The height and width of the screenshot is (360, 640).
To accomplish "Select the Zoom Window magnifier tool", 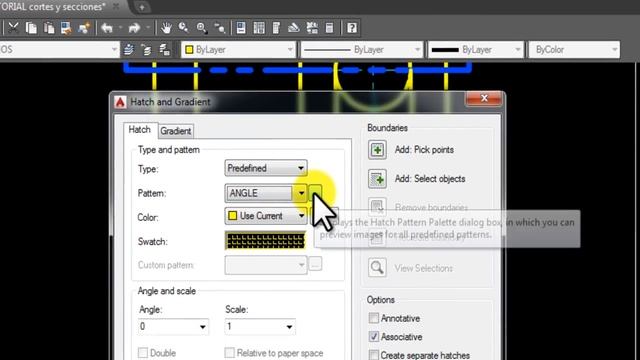I will point(201,28).
